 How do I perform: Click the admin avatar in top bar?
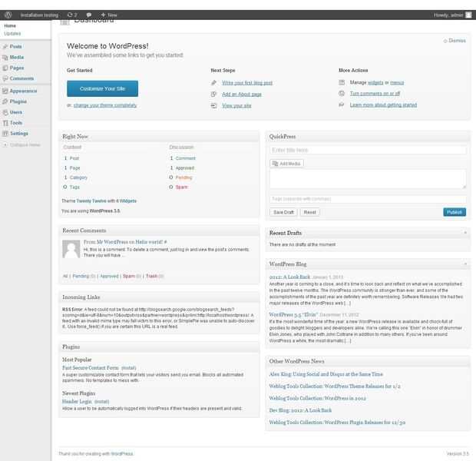[469, 15]
